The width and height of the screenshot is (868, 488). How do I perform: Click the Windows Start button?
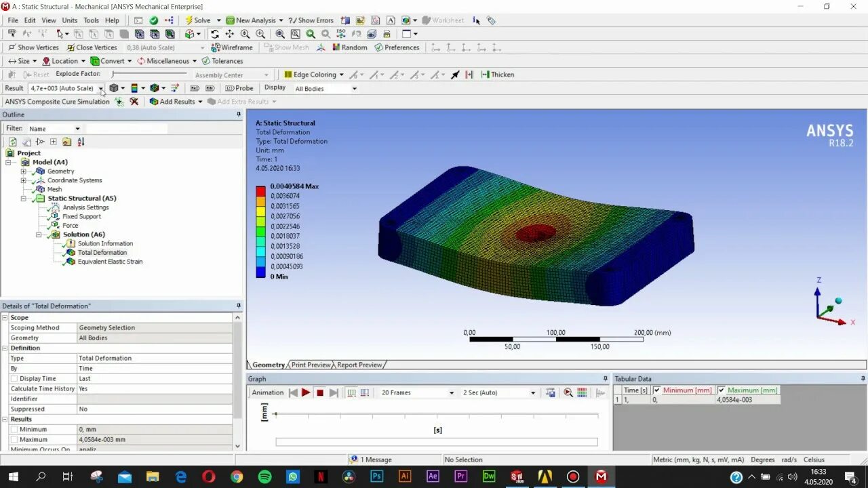pyautogui.click(x=13, y=476)
